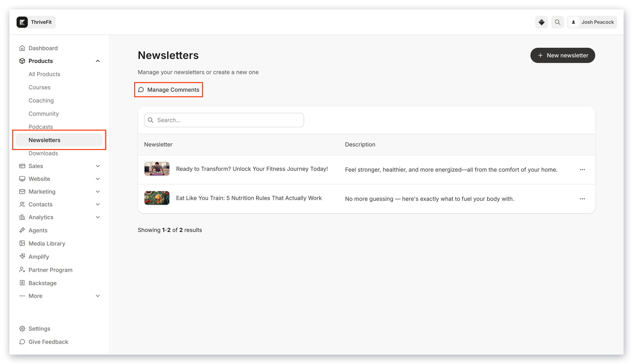Expand the Marketing section chevron
This screenshot has height=364, width=633.
[x=98, y=192]
